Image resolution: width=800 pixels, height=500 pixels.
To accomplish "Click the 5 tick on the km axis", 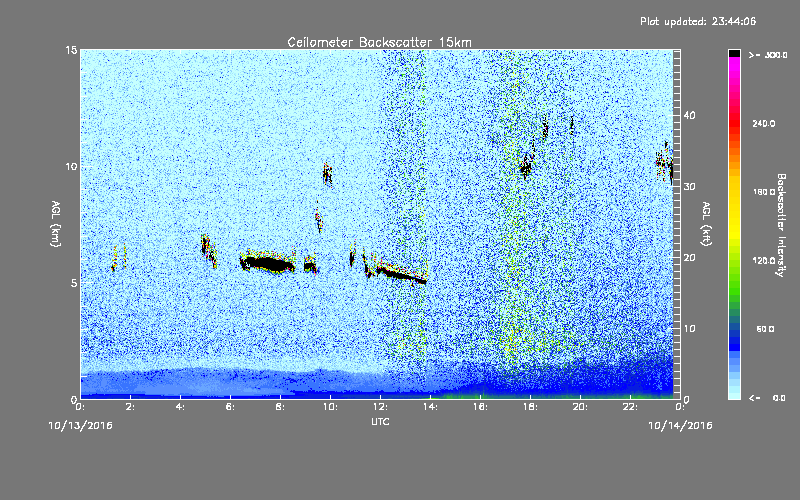I will pos(74,283).
